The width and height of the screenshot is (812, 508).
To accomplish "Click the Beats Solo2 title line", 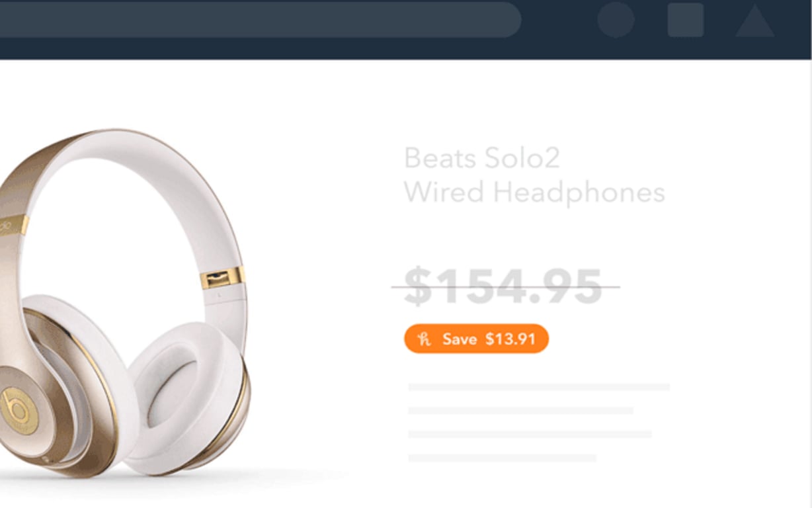I will pos(482,158).
